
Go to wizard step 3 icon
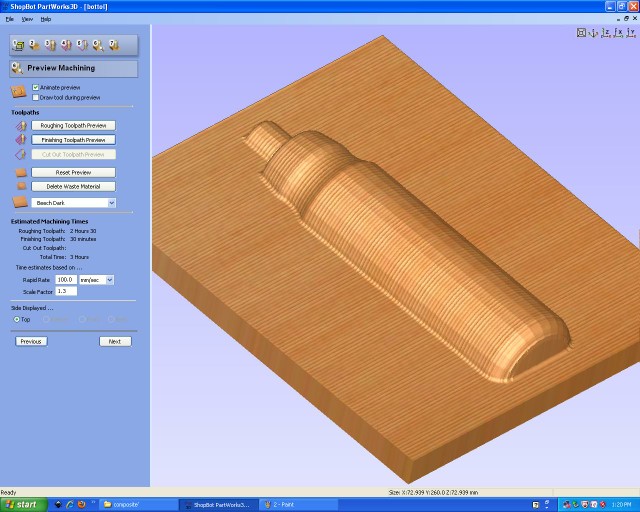click(50, 45)
